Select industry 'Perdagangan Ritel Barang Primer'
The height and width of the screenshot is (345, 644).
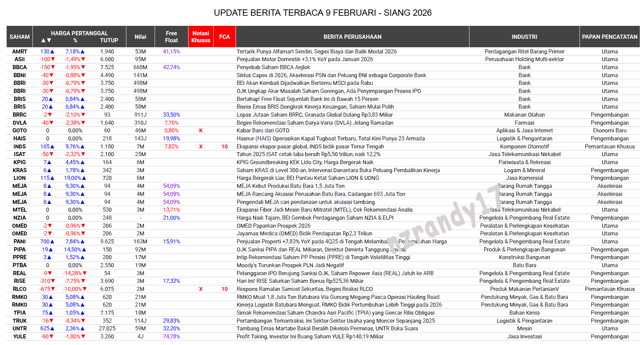(x=524, y=52)
